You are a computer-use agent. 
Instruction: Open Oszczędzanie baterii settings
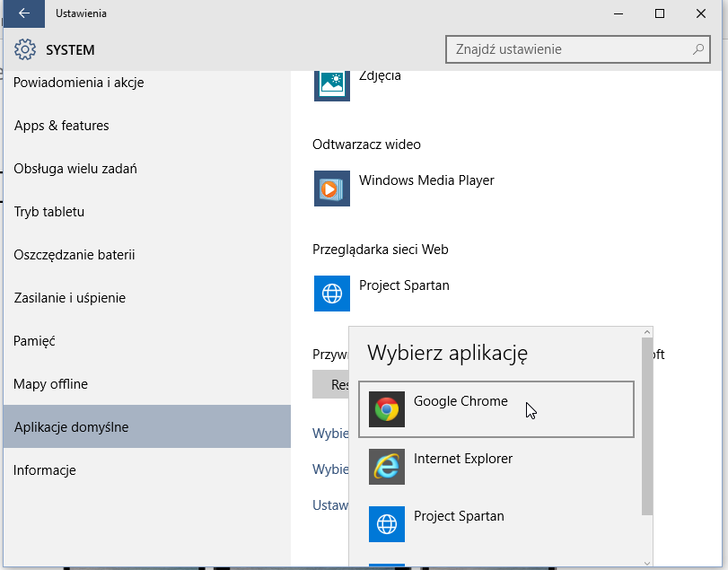[146, 255]
